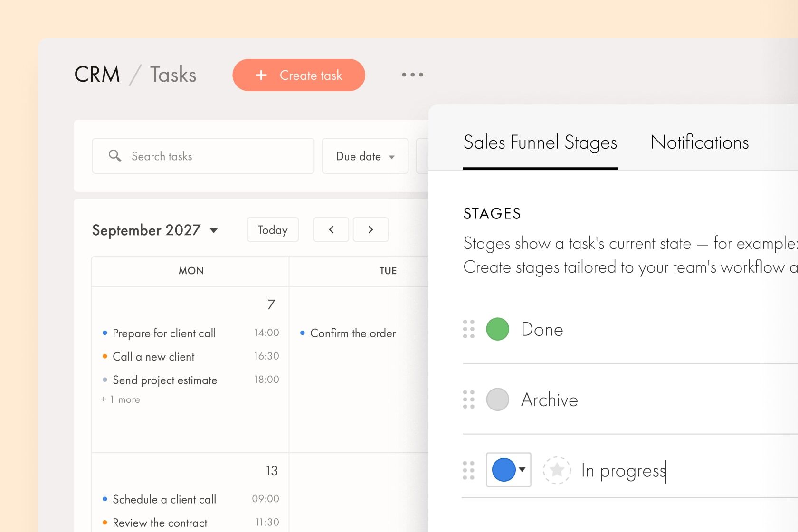Select the Done stage label
The width and height of the screenshot is (798, 532).
point(542,329)
